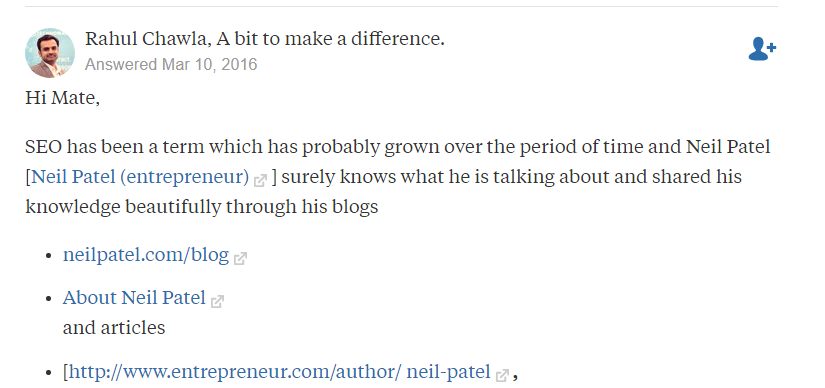Follow Rahul Chawla using person-plus icon
Viewport: 825px width, 388px height.
coord(762,48)
